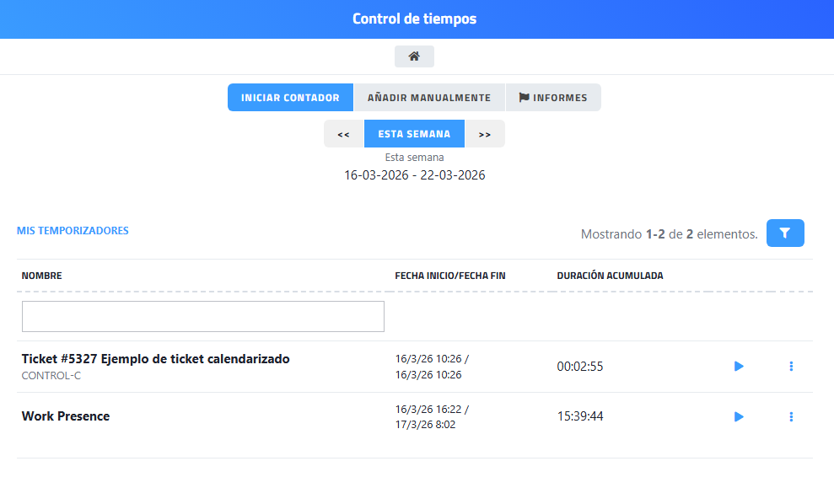The height and width of the screenshot is (504, 834).
Task: Start timer for Ticket #5327
Action: (x=739, y=367)
